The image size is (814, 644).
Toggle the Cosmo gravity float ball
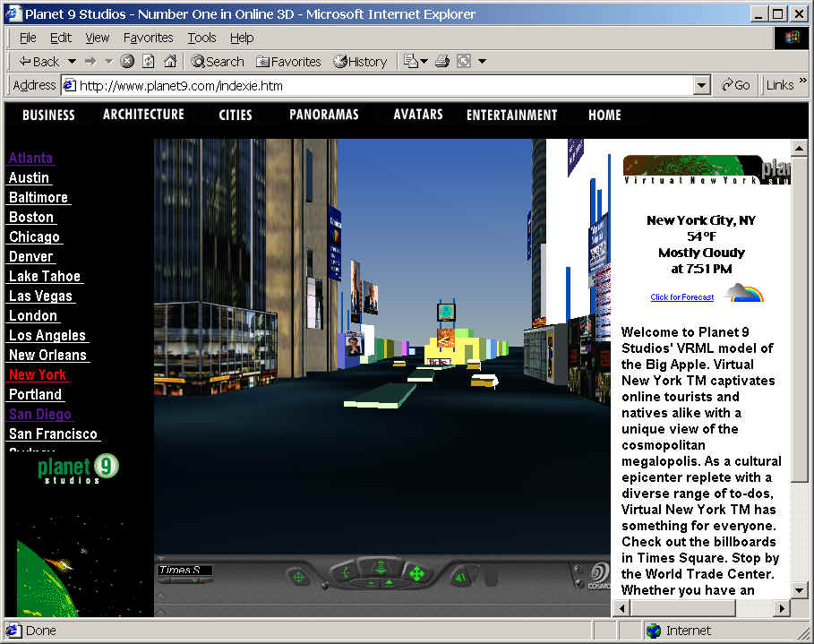(325, 586)
